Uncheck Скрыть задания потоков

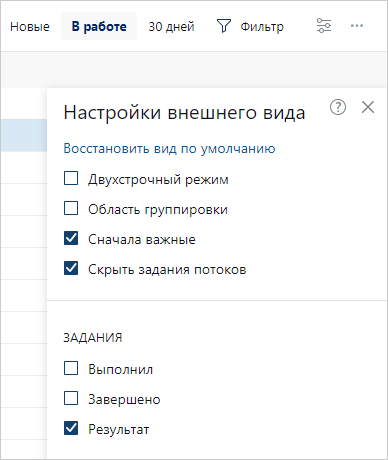tap(71, 268)
